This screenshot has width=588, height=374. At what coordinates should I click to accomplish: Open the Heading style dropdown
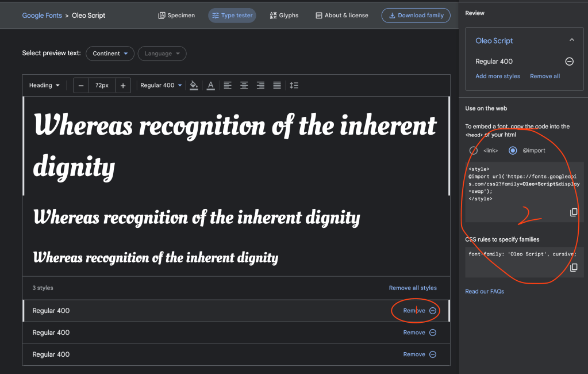coord(44,85)
